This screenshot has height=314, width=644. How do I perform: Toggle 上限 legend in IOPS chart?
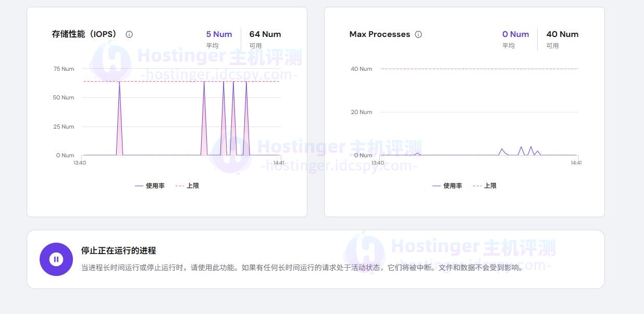click(188, 186)
